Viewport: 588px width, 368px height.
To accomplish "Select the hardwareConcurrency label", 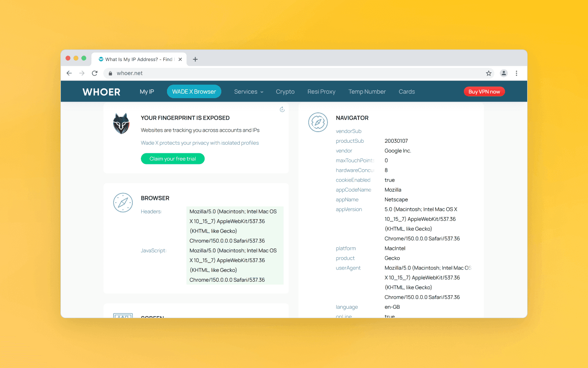I will pos(355,171).
